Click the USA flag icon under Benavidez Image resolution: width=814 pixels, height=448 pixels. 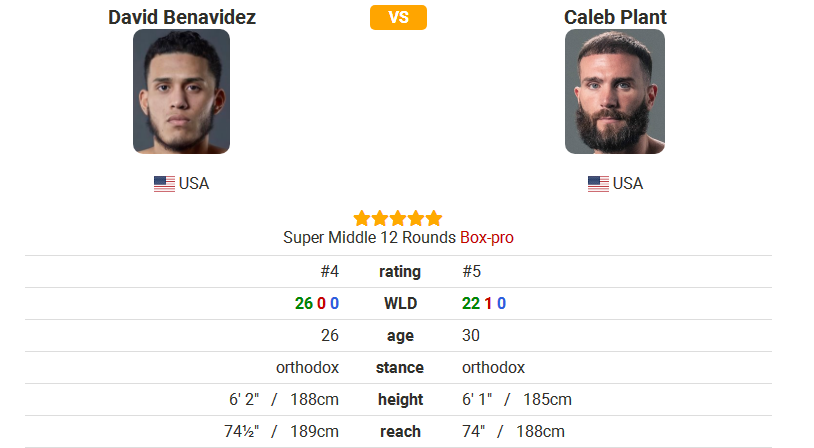(x=164, y=184)
